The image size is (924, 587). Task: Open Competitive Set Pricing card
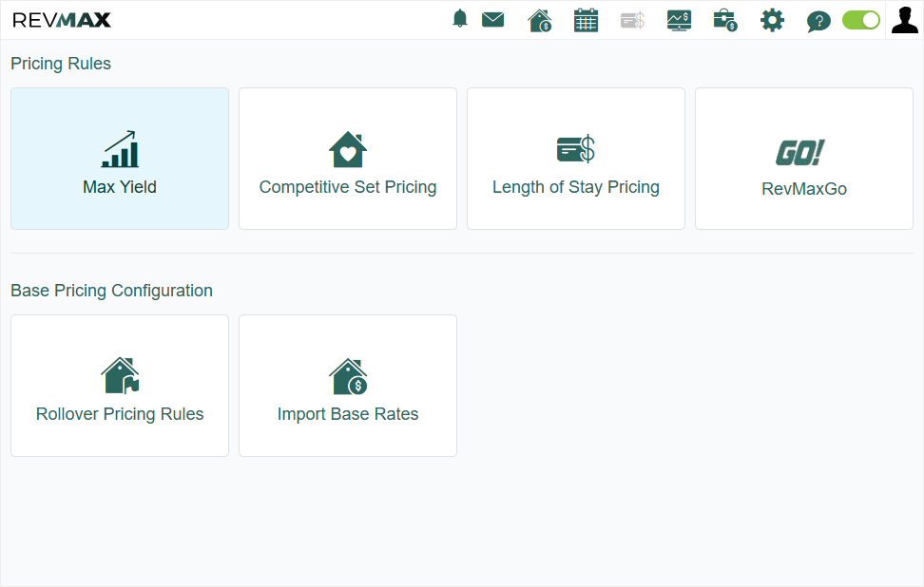348,159
